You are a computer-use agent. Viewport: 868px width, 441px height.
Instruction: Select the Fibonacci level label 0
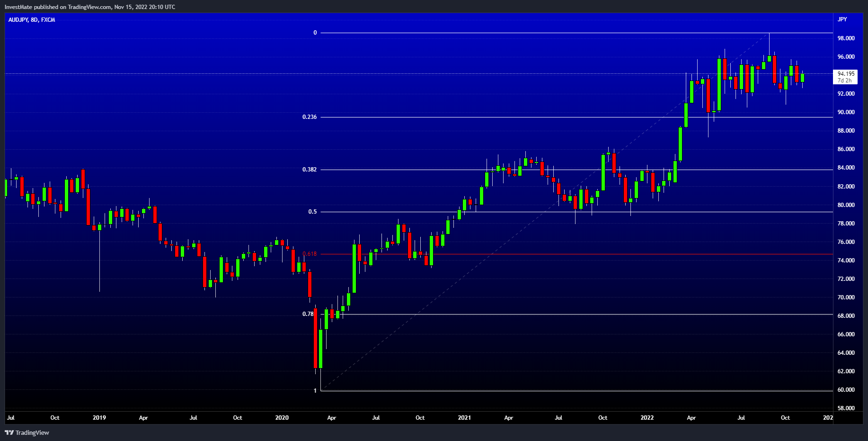pyautogui.click(x=315, y=33)
